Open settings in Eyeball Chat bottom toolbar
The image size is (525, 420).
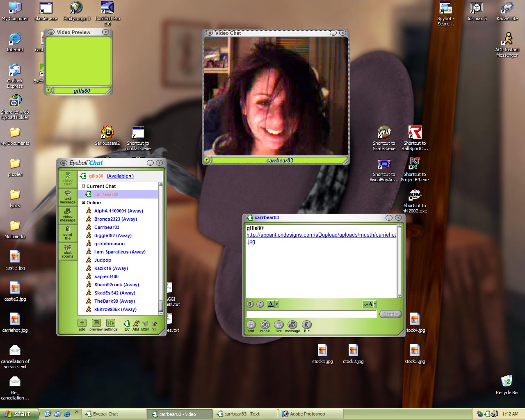111,323
